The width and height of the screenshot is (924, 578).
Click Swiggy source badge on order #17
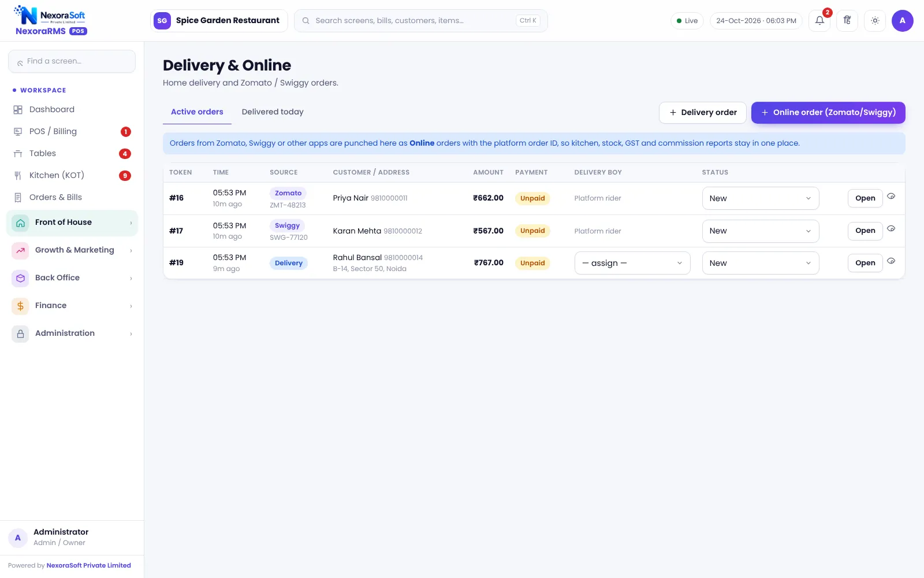click(287, 225)
